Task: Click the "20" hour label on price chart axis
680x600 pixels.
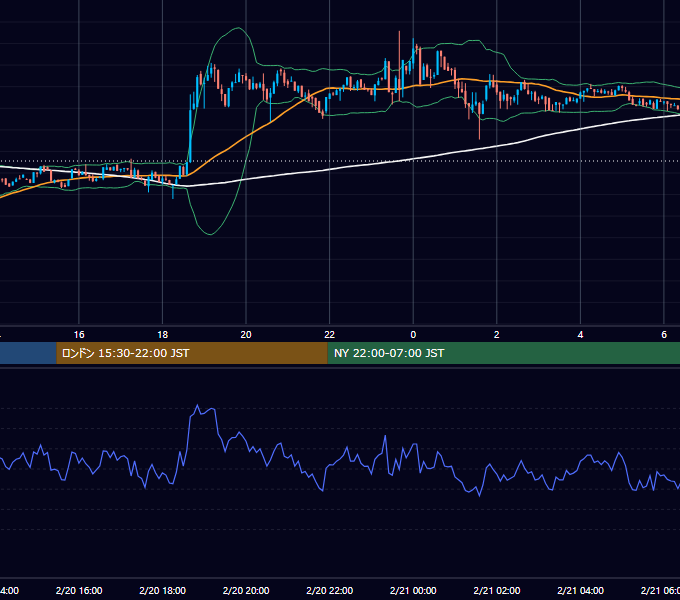Action: 246,335
